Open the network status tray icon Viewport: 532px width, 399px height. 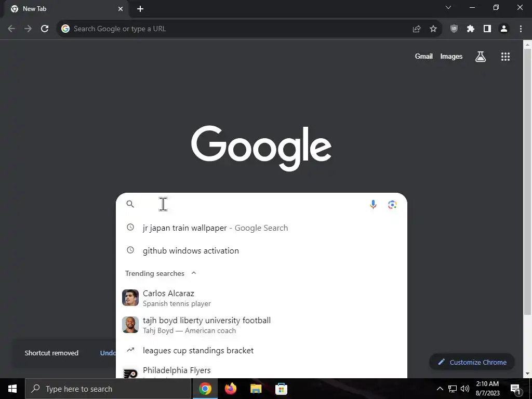point(453,389)
